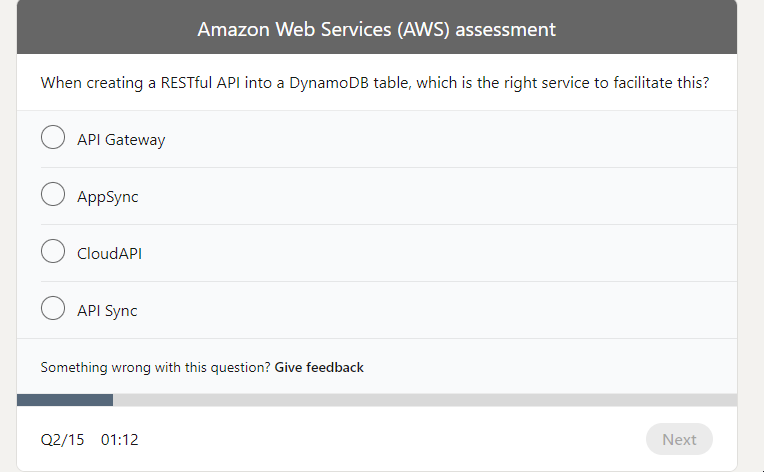Click the 'API Sync' answer label text
The width and height of the screenshot is (764, 472).
pos(107,311)
